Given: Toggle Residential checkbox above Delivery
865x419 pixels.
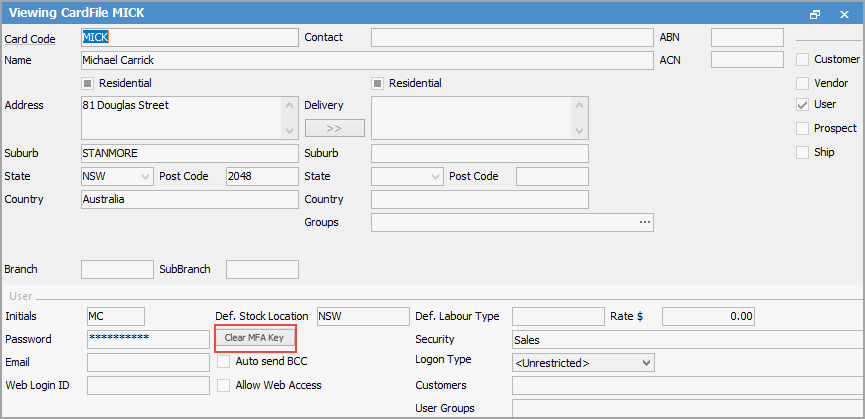Looking at the screenshot, I should coord(378,83).
